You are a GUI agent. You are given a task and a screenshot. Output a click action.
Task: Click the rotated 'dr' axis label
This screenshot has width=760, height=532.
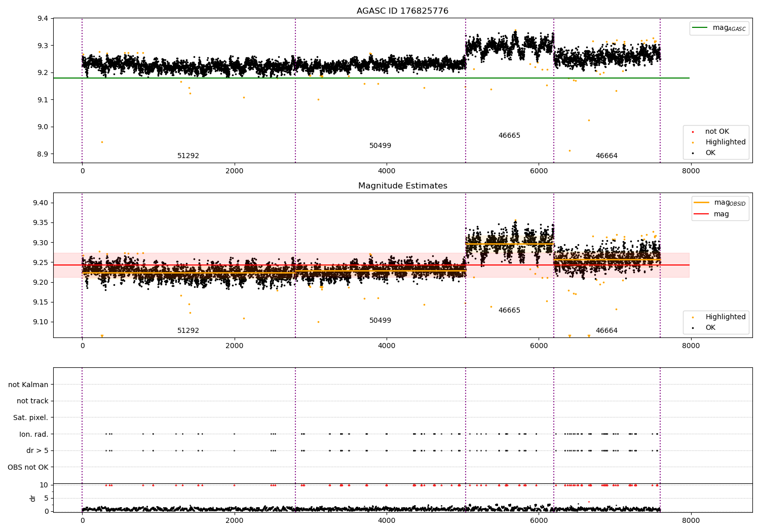click(x=33, y=498)
